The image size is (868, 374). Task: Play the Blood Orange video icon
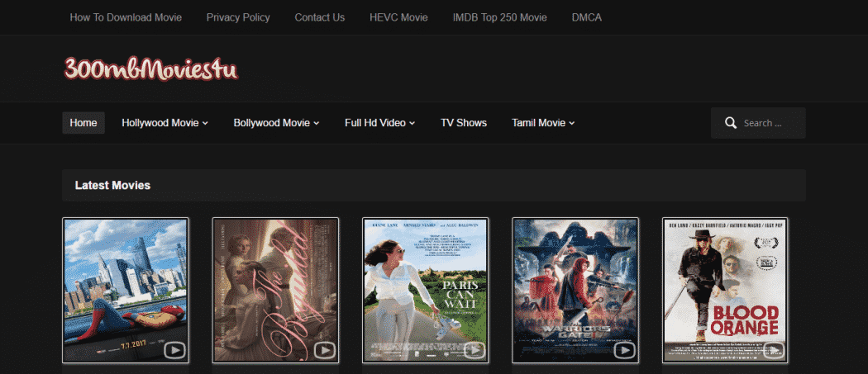point(775,350)
